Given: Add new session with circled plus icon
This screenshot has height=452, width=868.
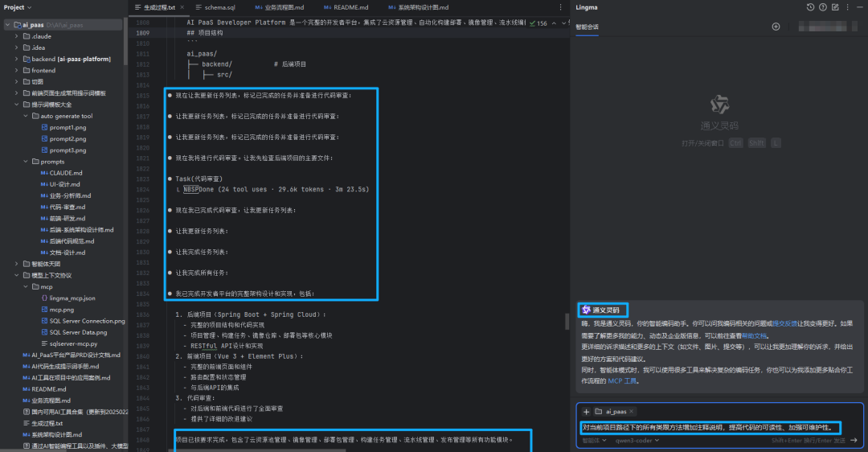Looking at the screenshot, I should 776,27.
